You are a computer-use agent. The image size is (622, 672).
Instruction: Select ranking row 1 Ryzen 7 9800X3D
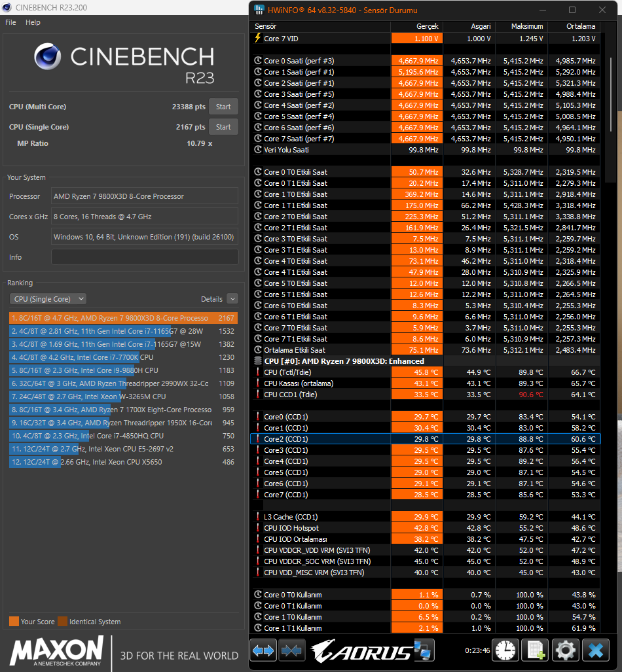(123, 318)
